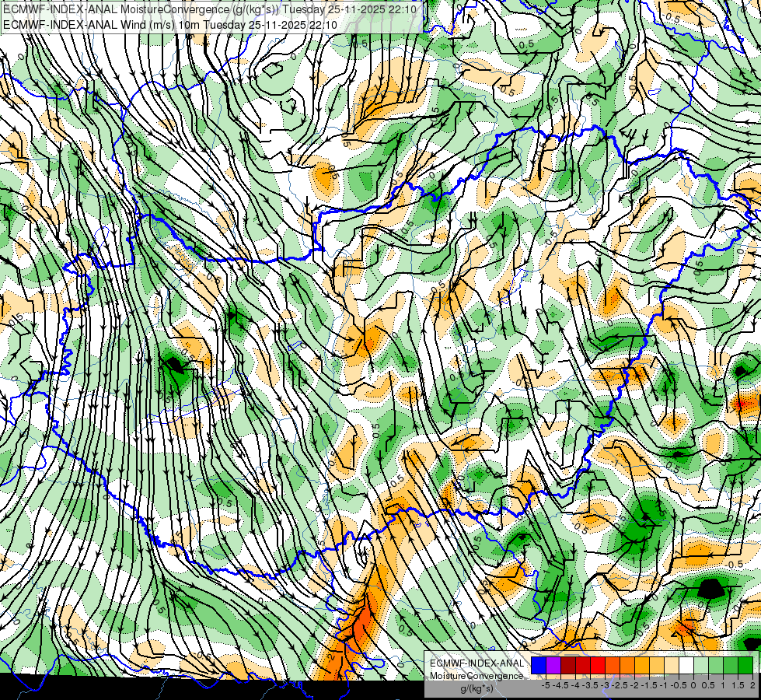Select the legend swatch between -3.5 and -3
Screen dimensions: 761x700
click(x=598, y=665)
